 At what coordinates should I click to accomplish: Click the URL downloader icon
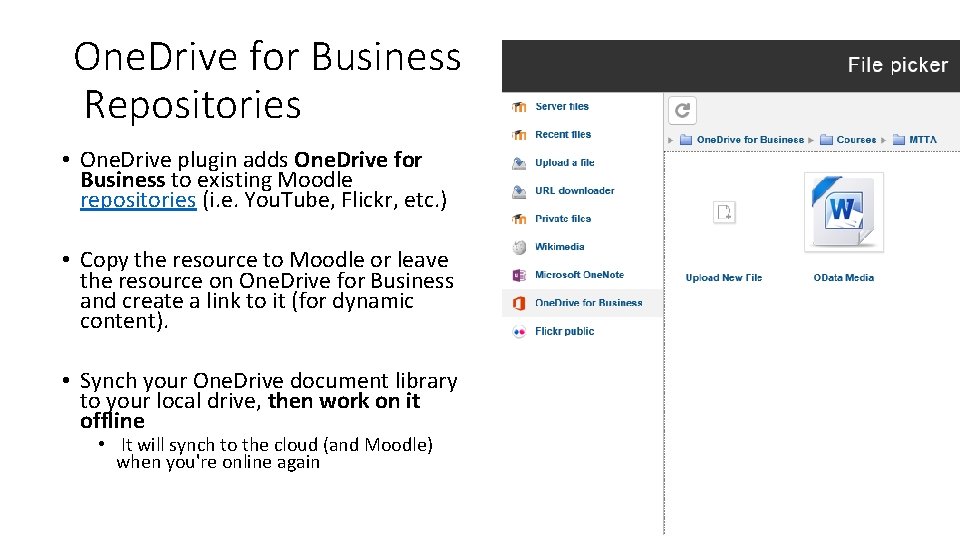519,191
